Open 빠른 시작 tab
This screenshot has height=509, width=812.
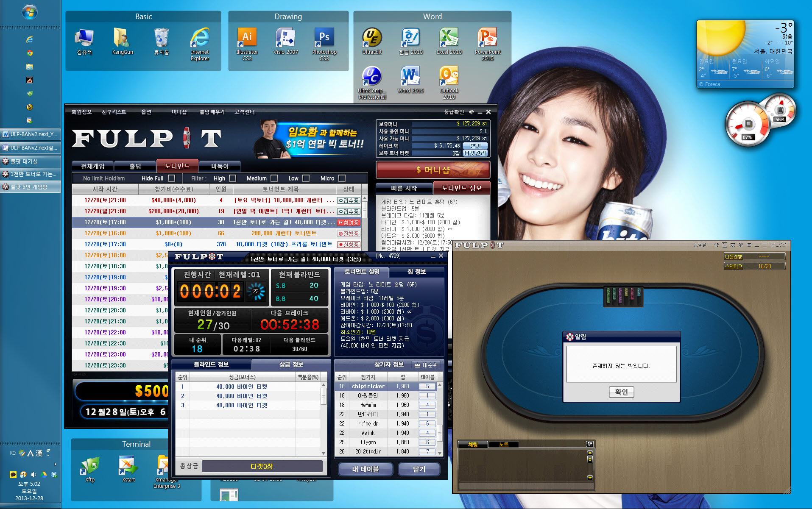click(x=404, y=188)
